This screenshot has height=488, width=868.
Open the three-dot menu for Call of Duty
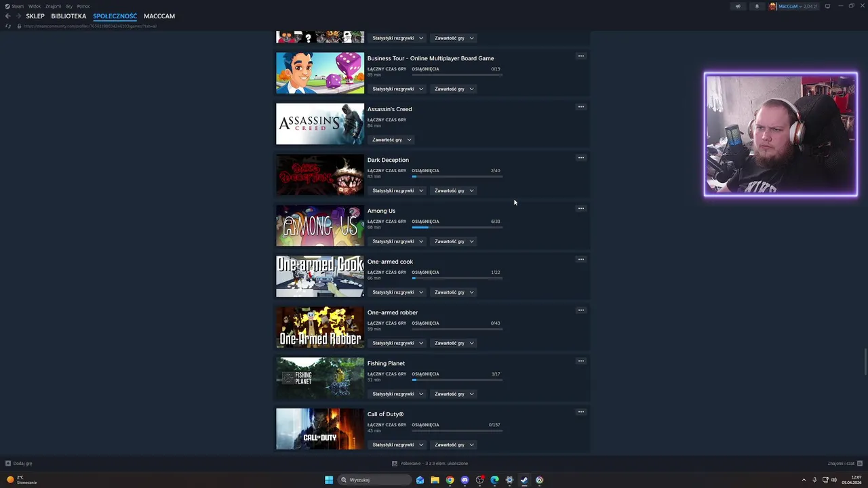(x=580, y=412)
